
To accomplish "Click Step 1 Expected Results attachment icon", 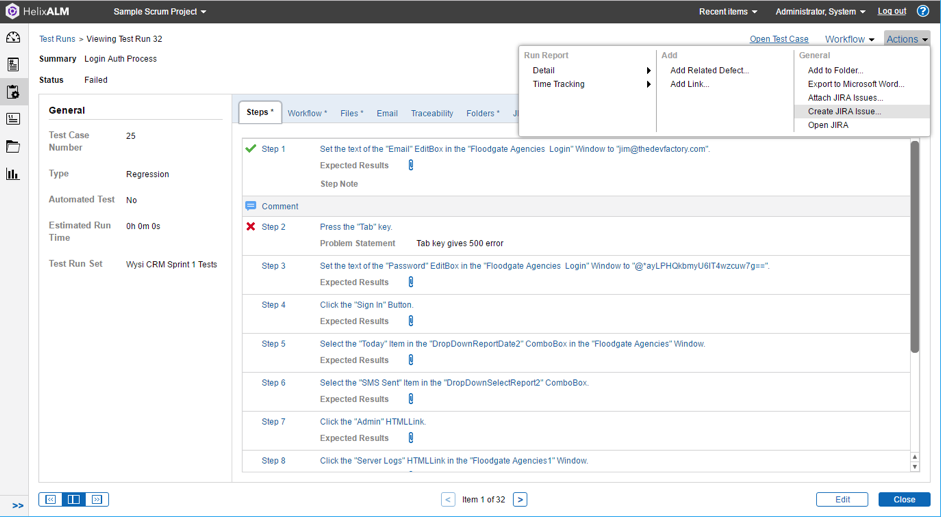I will (411, 165).
